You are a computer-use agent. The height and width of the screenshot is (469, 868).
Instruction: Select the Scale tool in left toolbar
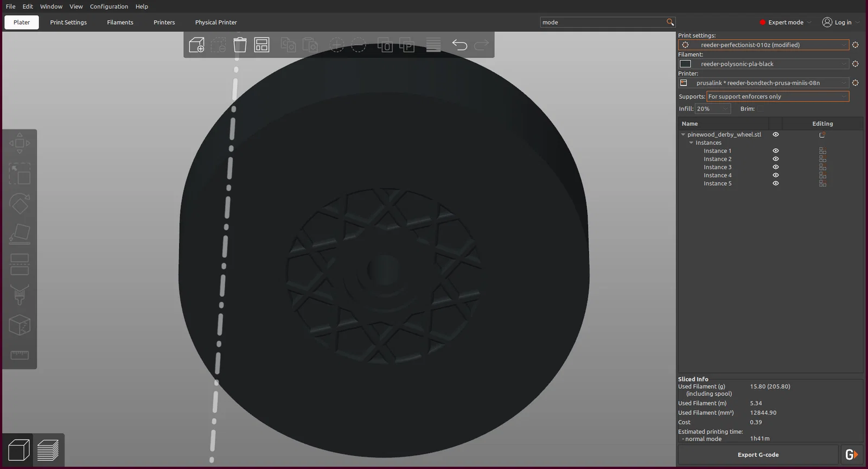[20, 174]
